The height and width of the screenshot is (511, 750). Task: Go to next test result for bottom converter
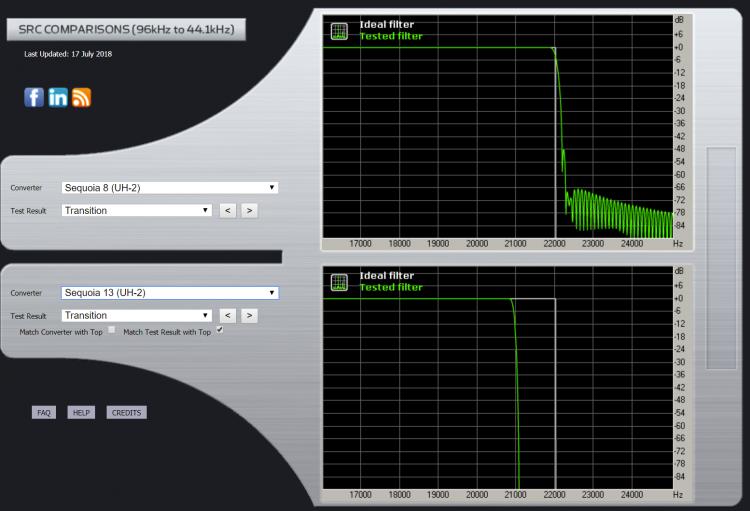[249, 315]
